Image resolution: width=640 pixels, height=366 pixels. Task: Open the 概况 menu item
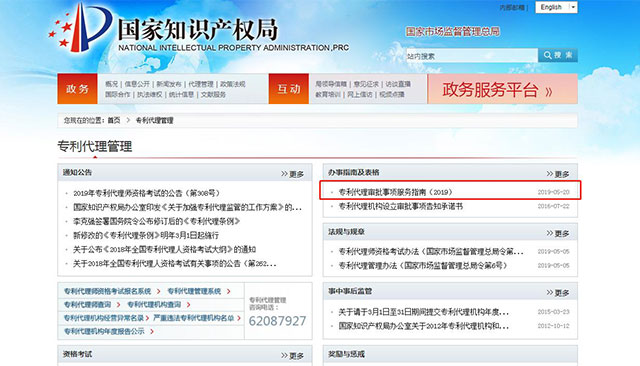click(111, 84)
